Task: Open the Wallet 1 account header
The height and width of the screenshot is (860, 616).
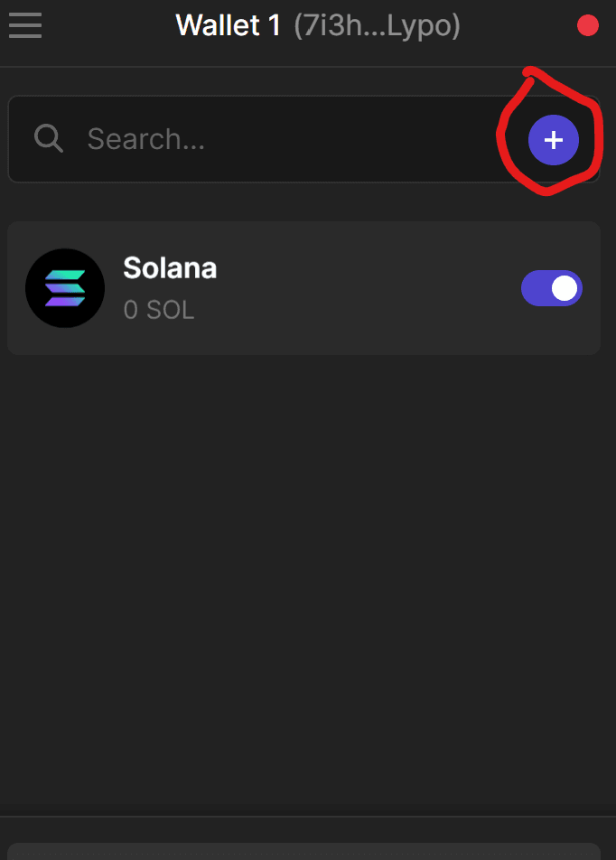Action: pyautogui.click(x=318, y=26)
